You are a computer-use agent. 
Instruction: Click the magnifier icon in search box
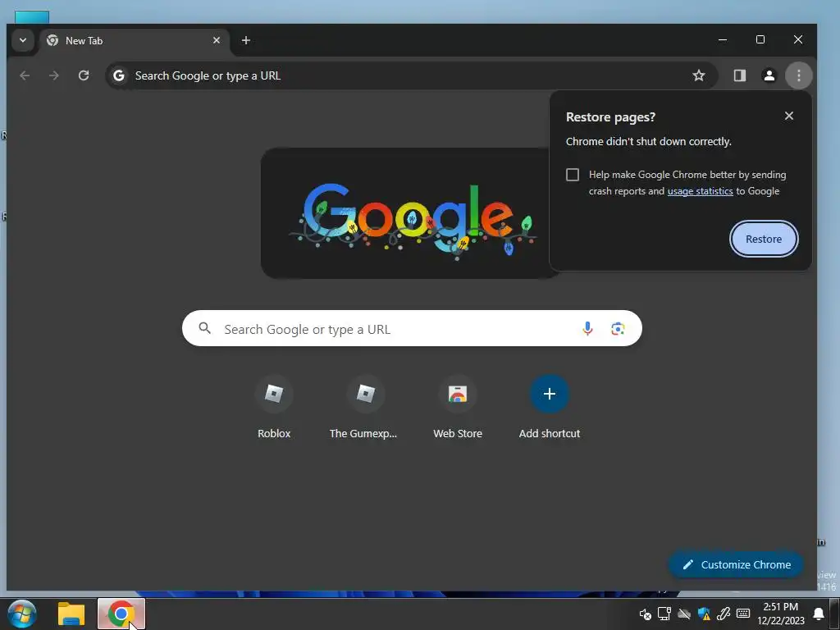pyautogui.click(x=204, y=328)
